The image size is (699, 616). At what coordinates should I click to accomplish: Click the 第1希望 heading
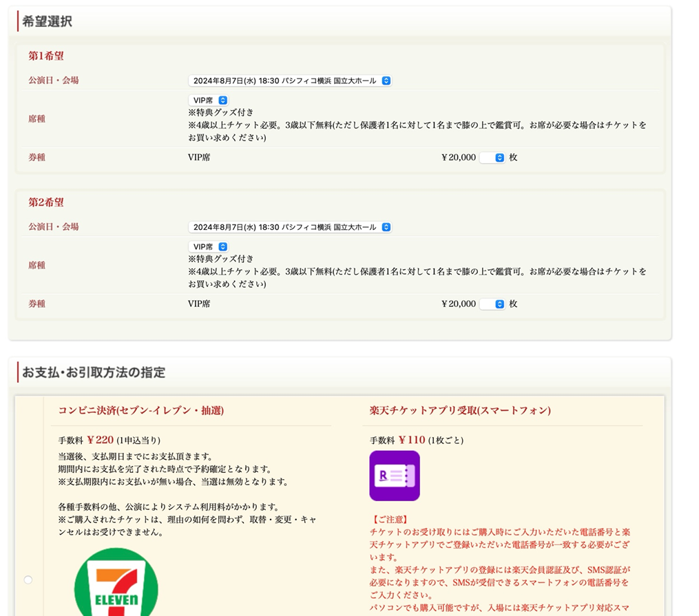point(46,56)
